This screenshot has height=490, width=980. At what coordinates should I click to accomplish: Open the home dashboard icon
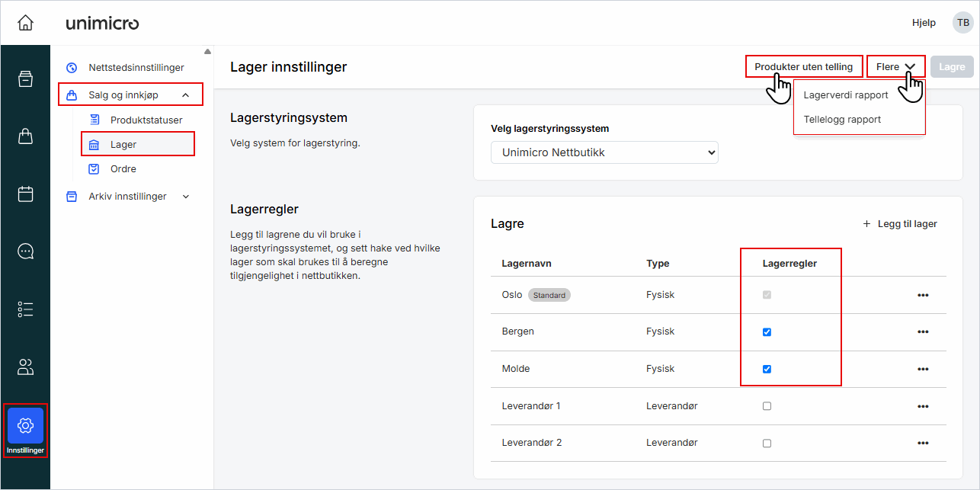tap(25, 22)
